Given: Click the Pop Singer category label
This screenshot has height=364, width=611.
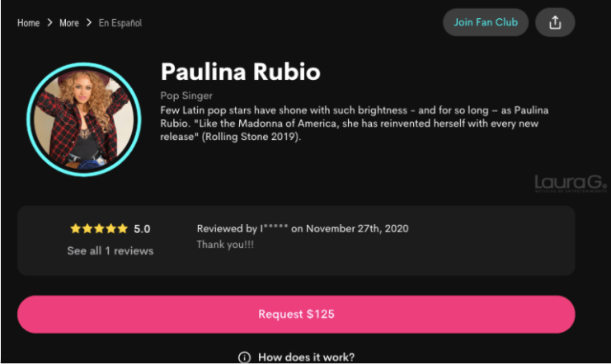Looking at the screenshot, I should (x=186, y=96).
